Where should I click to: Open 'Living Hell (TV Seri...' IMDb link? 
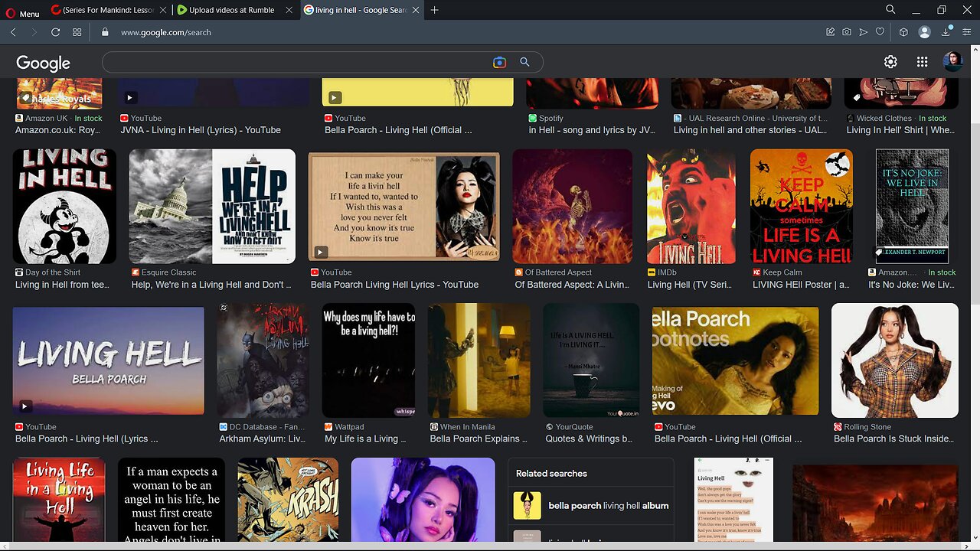[690, 285]
